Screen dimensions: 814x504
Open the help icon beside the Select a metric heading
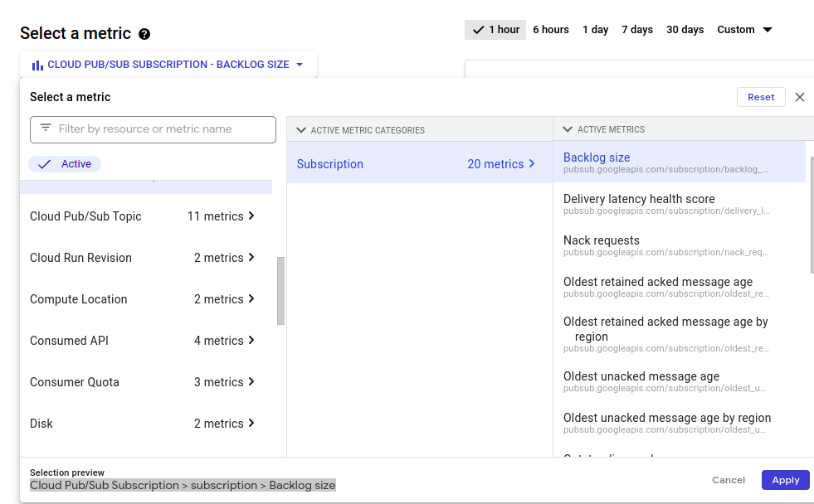coord(144,34)
